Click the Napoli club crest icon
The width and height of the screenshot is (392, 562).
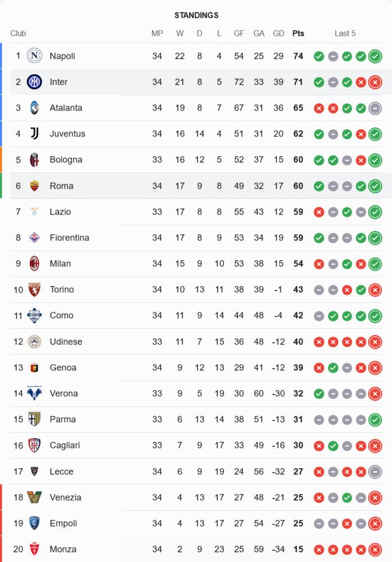pos(34,56)
